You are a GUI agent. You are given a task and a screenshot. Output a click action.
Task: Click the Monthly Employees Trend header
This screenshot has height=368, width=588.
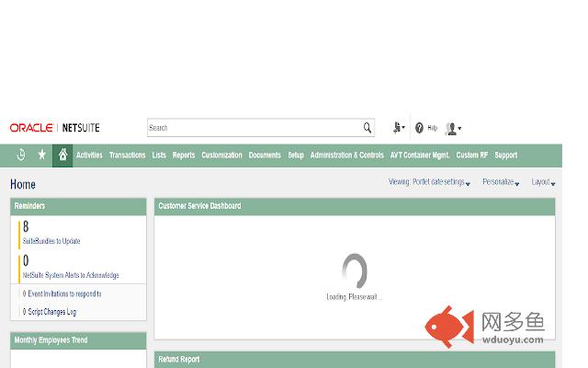point(78,340)
